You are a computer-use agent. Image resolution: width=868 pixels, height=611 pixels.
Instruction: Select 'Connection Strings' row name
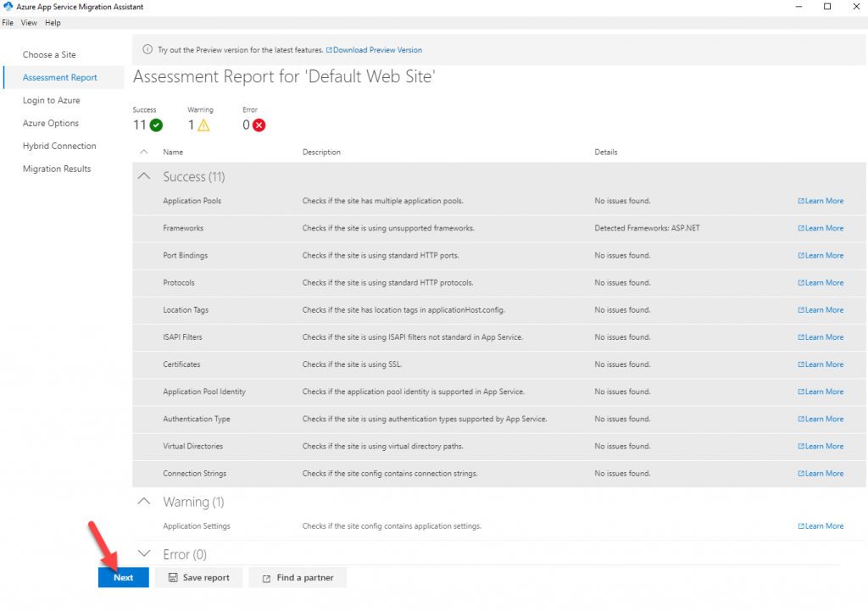pos(194,473)
